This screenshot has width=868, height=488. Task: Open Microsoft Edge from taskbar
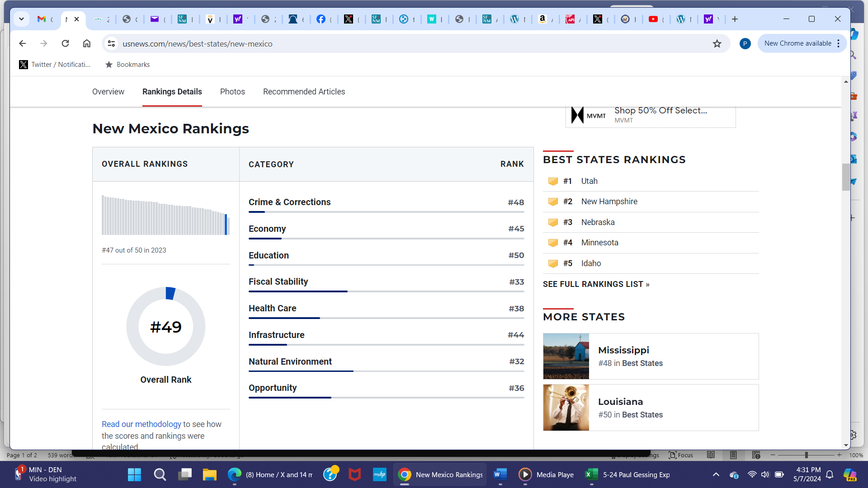click(x=234, y=474)
